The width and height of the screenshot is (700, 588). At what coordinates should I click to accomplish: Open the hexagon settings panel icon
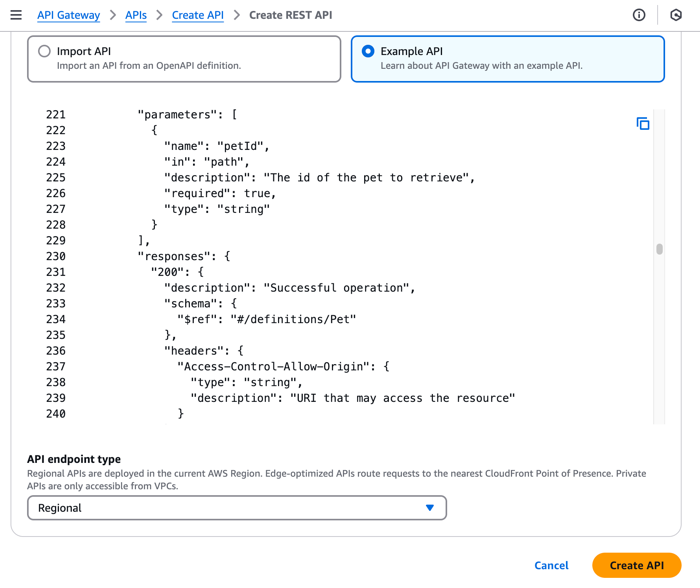[x=676, y=15]
